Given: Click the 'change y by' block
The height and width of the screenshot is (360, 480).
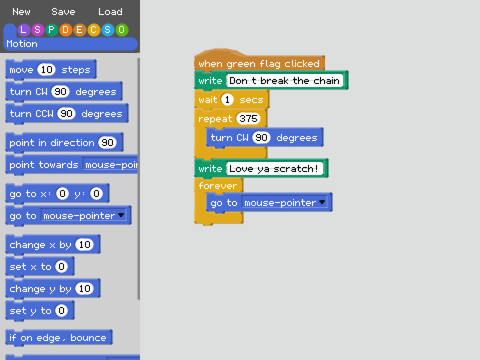Looking at the screenshot, I should click(53, 289).
